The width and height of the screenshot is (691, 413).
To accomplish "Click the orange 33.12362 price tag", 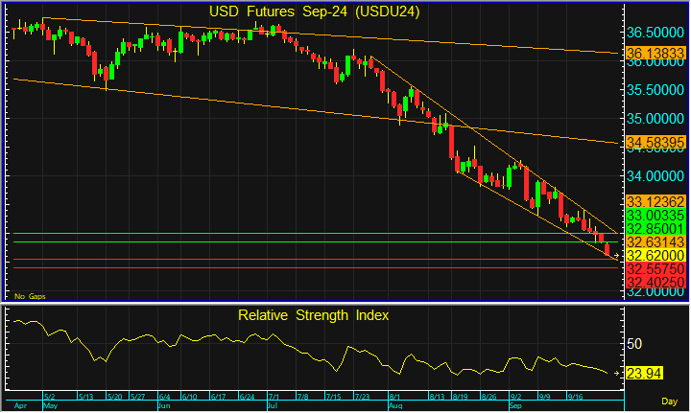I will pyautogui.click(x=654, y=201).
